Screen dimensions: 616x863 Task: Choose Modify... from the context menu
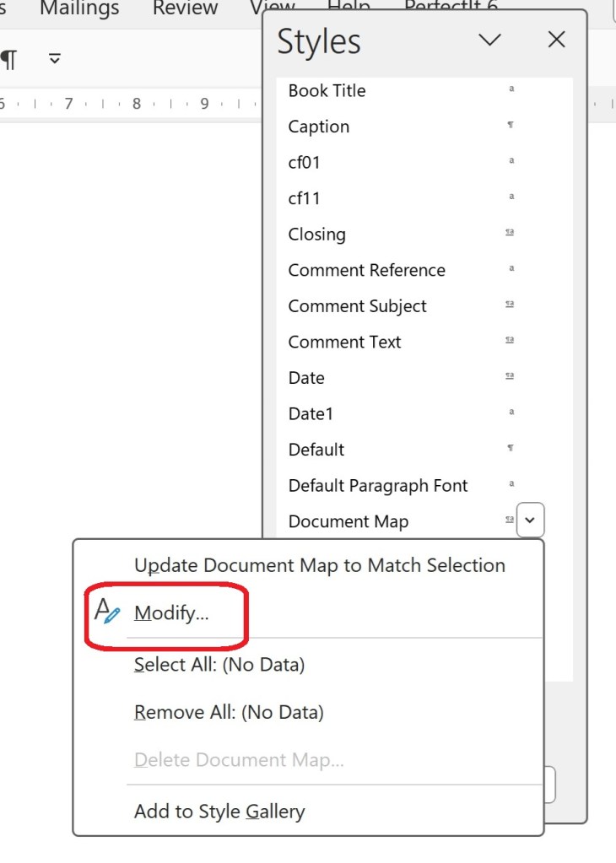(x=171, y=613)
